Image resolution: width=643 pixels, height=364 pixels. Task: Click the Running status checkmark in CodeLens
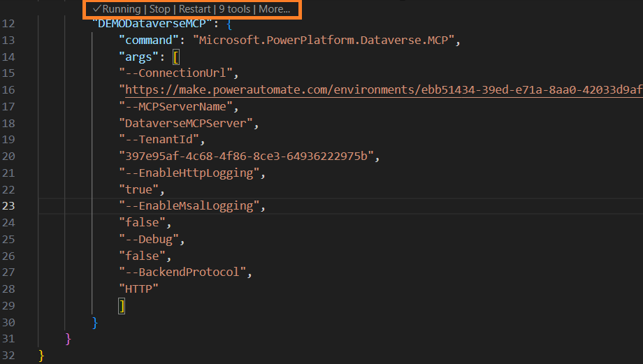(97, 10)
